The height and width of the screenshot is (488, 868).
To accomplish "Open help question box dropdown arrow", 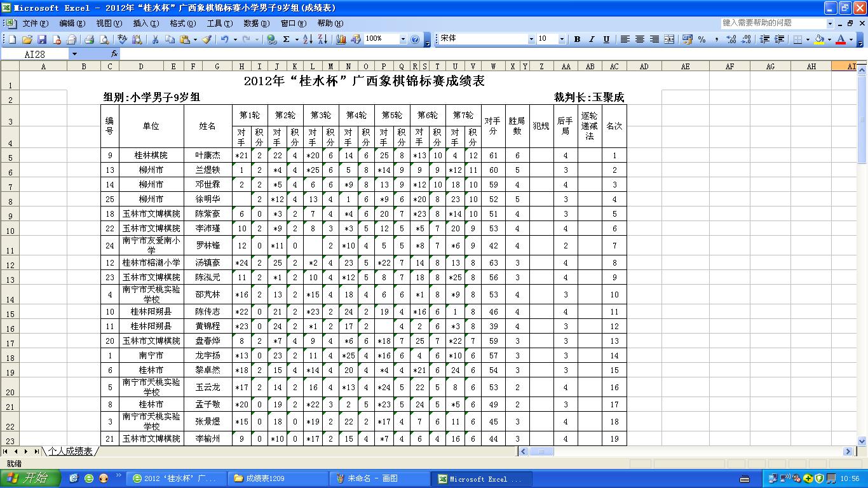I will [830, 23].
